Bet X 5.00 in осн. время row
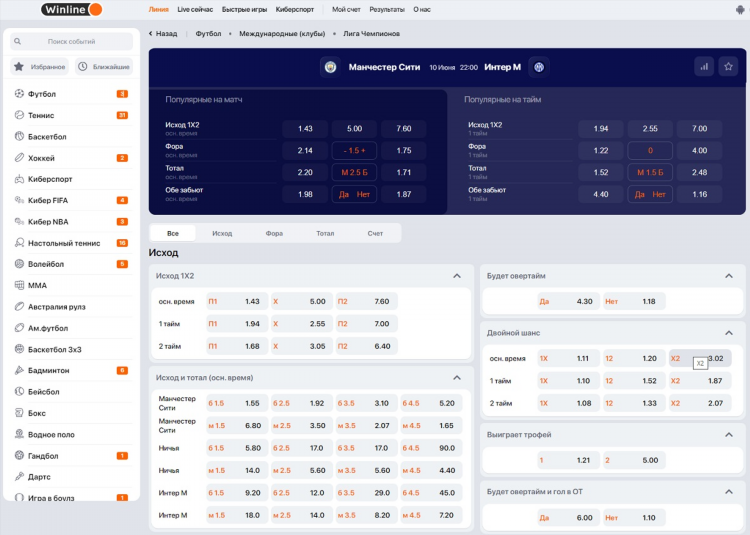The height and width of the screenshot is (535, 750). click(301, 302)
